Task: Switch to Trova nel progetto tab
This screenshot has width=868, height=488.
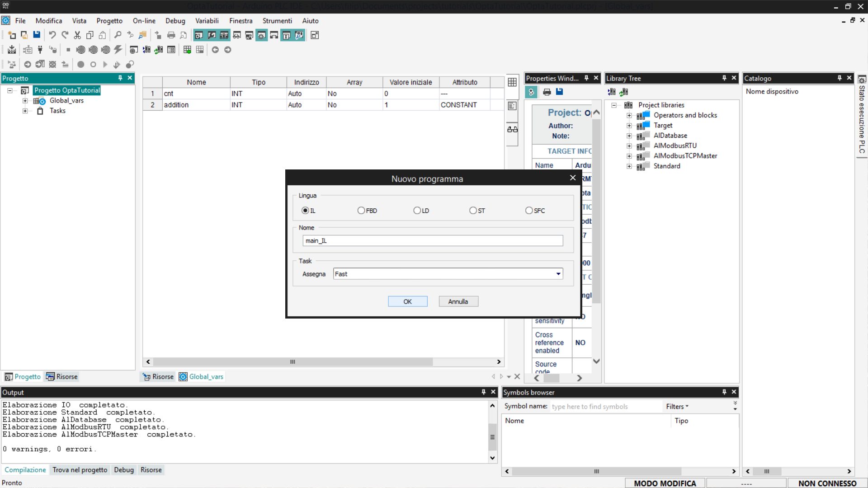Action: pyautogui.click(x=80, y=470)
